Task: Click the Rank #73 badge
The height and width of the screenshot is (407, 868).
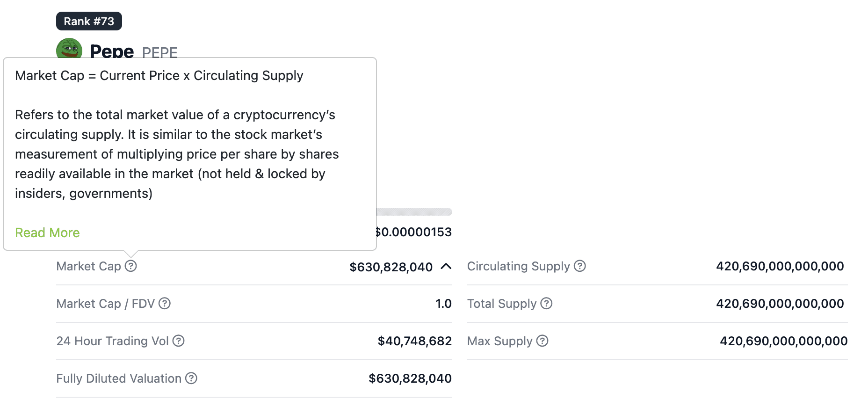Action: 89,21
